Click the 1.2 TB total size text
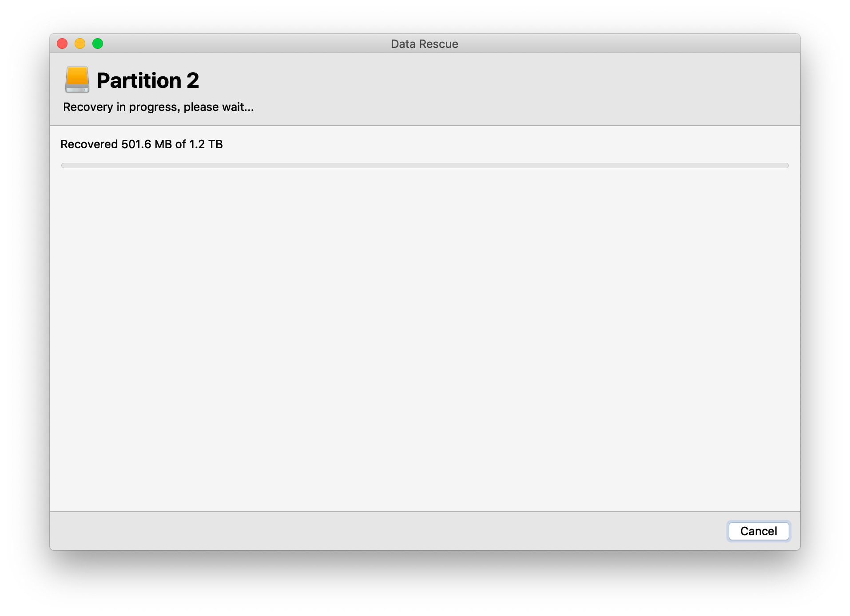Viewport: 850px width, 616px height. 206,144
